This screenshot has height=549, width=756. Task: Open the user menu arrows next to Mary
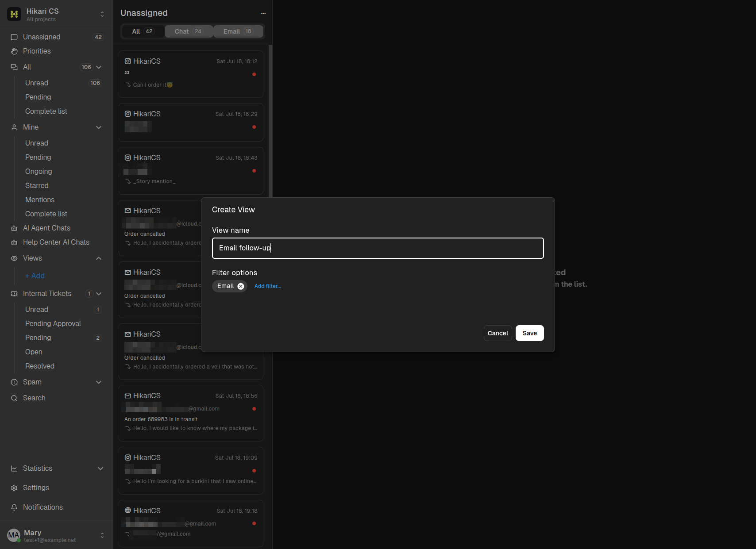click(x=102, y=535)
